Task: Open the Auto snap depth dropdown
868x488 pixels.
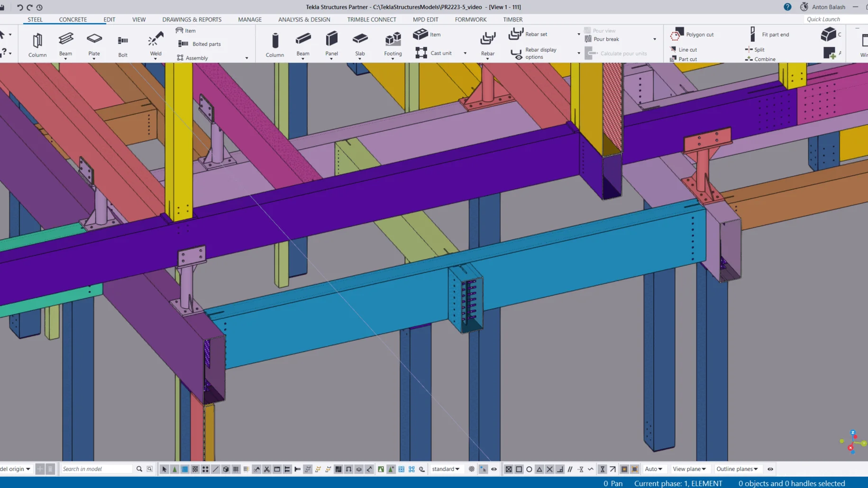Action: (653, 469)
